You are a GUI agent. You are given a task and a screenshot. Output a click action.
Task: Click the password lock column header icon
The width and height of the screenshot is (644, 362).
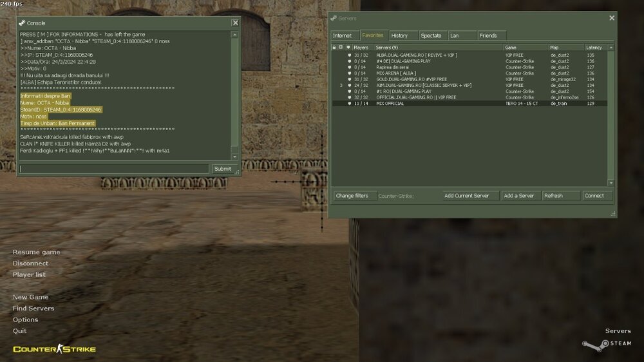(334, 48)
